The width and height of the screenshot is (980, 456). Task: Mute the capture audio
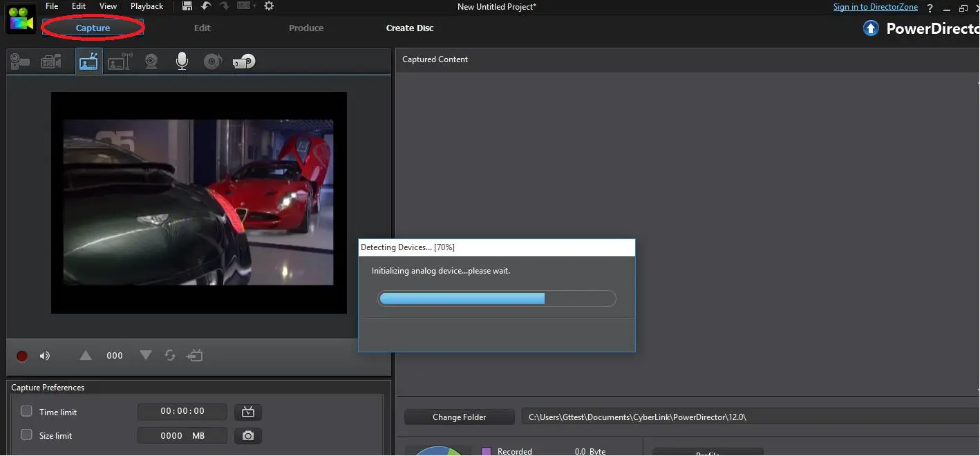[44, 355]
